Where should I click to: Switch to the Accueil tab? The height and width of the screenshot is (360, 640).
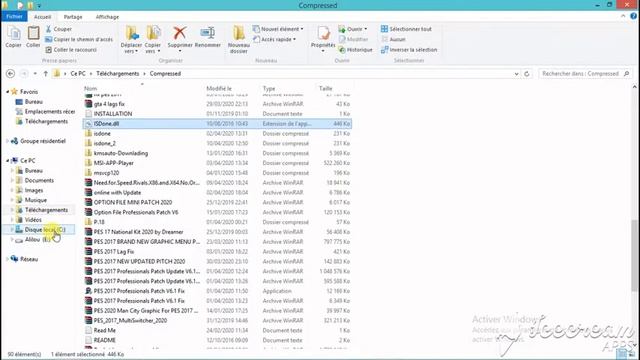pyautogui.click(x=42, y=17)
